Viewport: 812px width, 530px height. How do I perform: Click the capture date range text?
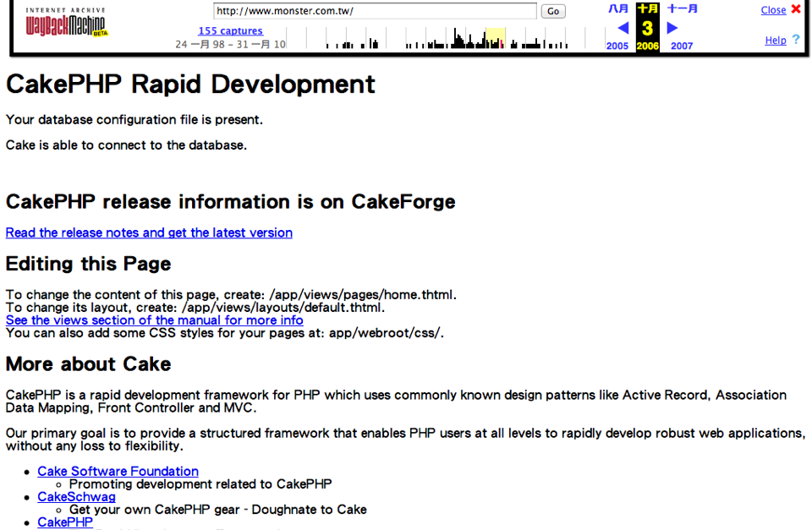point(230,45)
